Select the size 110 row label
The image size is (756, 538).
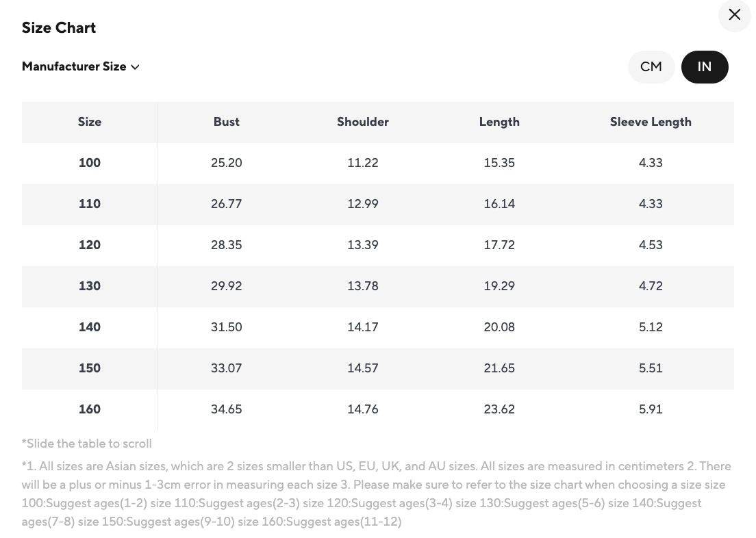(90, 204)
